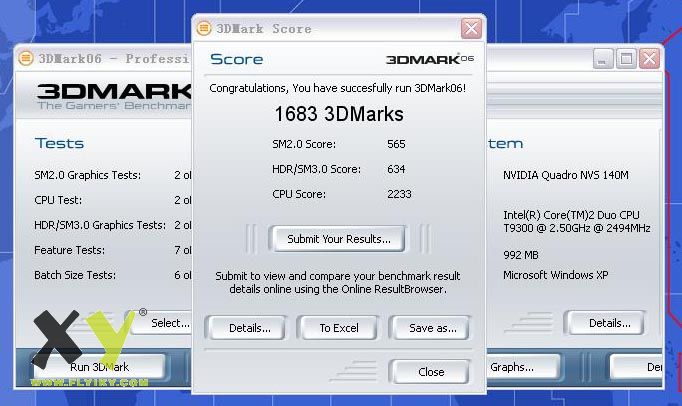Click the congratulations message text
This screenshot has height=406, width=682.
click(338, 88)
